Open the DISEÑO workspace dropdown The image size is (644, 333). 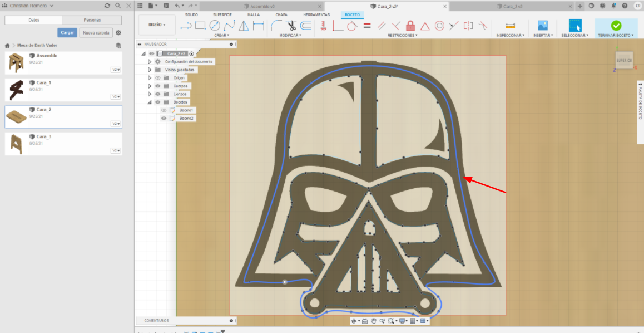157,25
